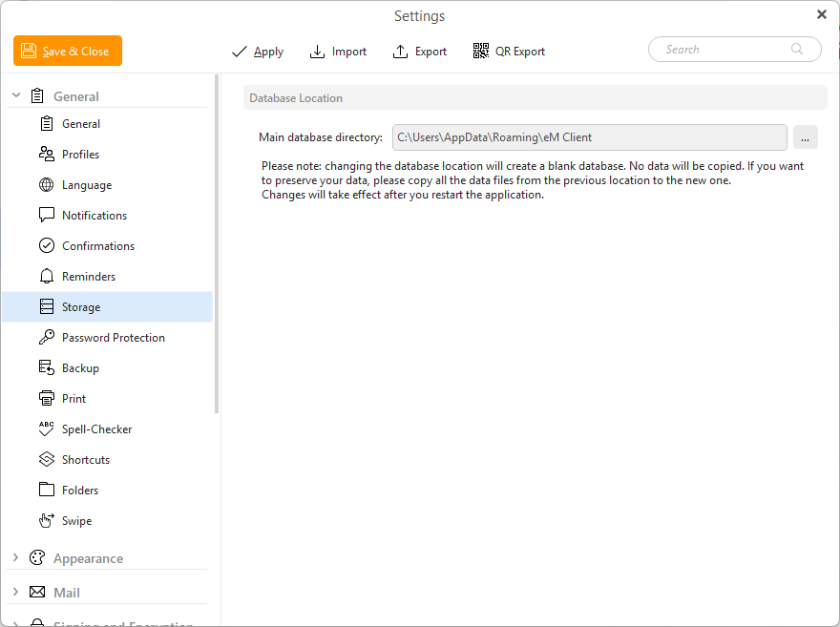Close the Settings window
840x627 pixels.
coord(821,14)
